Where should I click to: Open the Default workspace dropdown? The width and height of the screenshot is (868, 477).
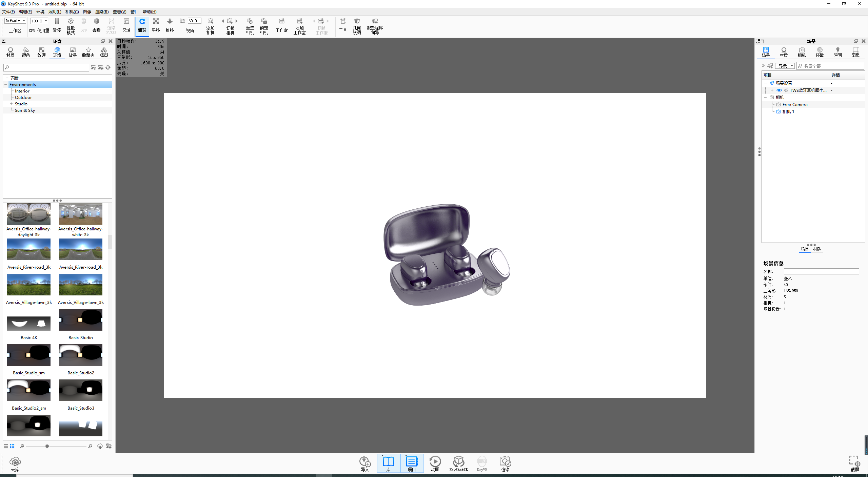tap(15, 21)
